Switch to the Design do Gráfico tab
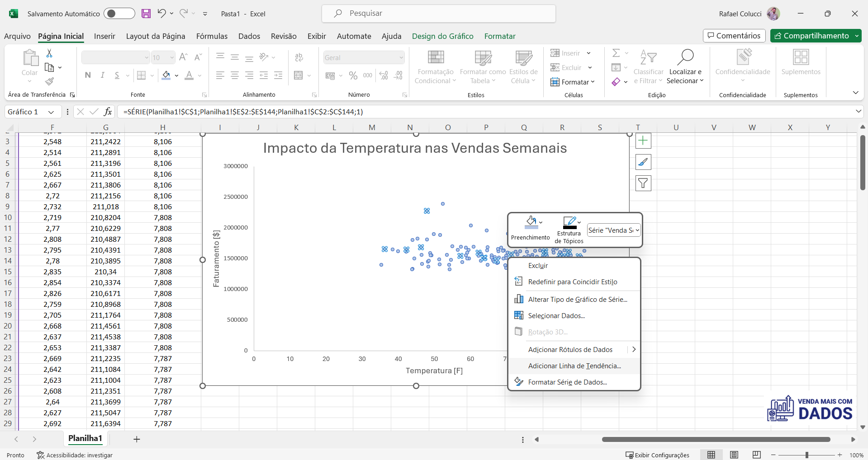Image resolution: width=868 pixels, height=460 pixels. (442, 36)
